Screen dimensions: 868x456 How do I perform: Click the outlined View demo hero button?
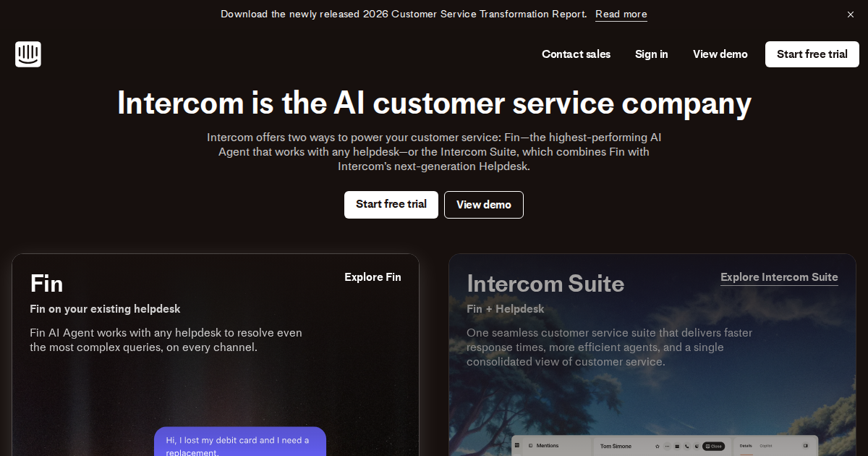click(x=484, y=205)
